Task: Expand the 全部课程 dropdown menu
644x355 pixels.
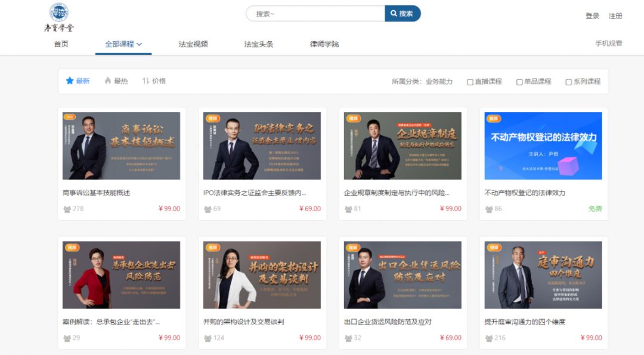Action: click(123, 44)
